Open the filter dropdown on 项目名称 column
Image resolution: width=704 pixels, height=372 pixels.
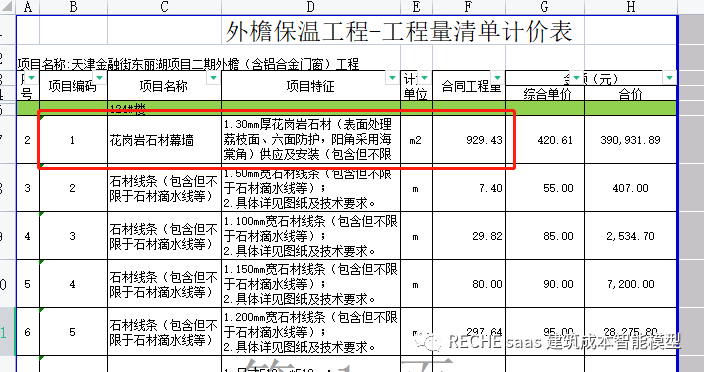click(x=213, y=78)
